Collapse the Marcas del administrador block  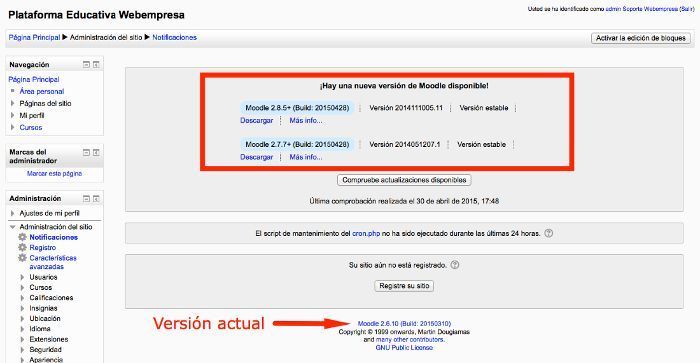click(x=86, y=153)
